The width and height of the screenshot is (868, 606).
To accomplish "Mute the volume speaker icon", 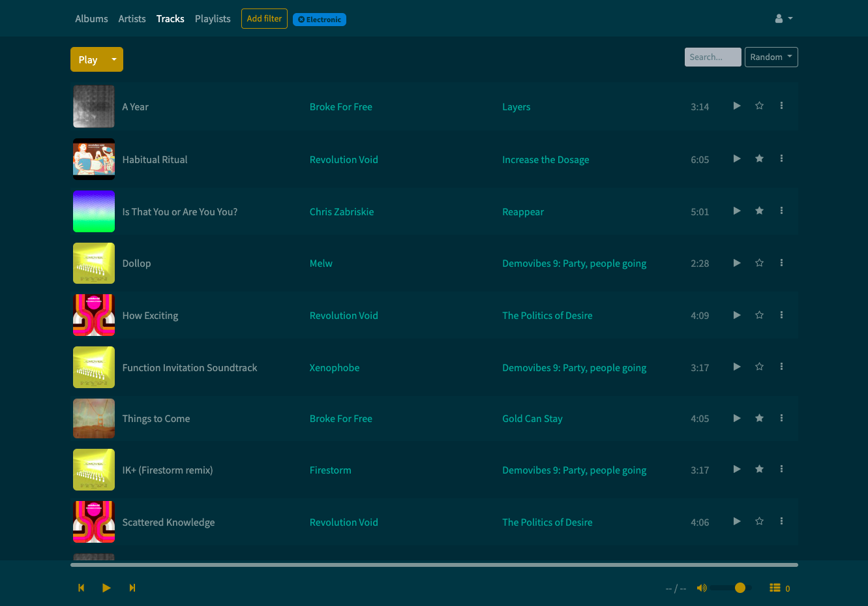I will pos(702,588).
